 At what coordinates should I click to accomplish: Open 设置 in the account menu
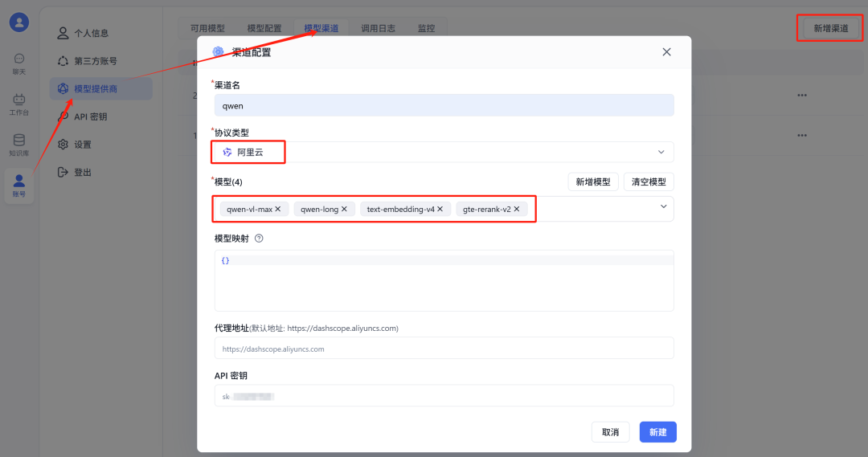(100, 145)
